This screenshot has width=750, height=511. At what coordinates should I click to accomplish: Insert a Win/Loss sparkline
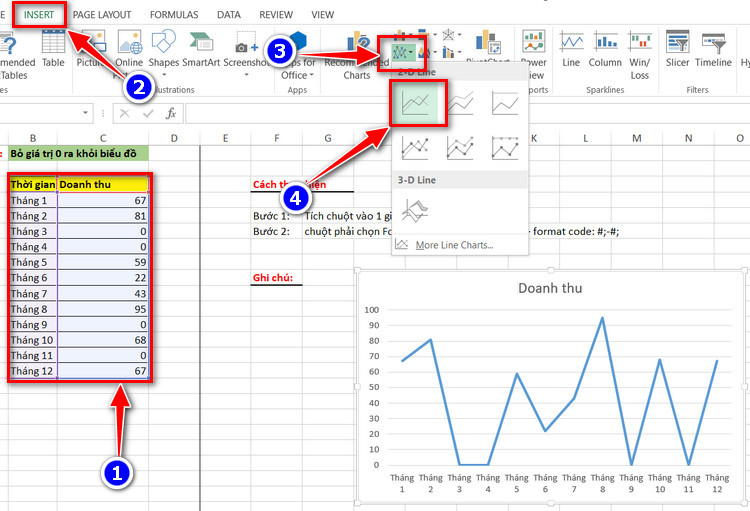(x=640, y=55)
